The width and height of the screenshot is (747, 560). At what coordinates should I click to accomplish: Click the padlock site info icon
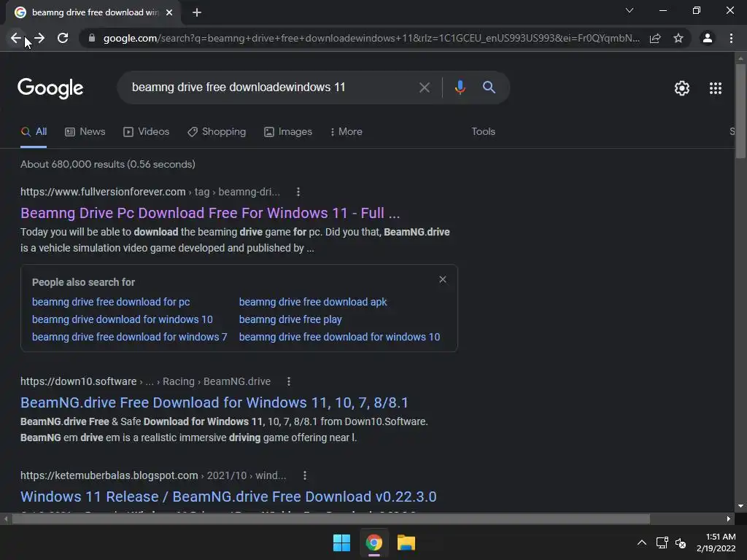pyautogui.click(x=92, y=38)
